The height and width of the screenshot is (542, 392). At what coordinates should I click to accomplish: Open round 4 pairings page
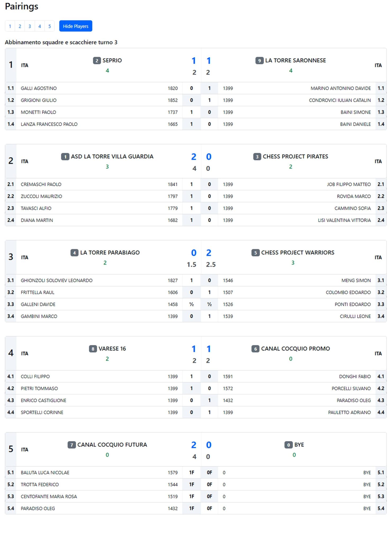[40, 26]
